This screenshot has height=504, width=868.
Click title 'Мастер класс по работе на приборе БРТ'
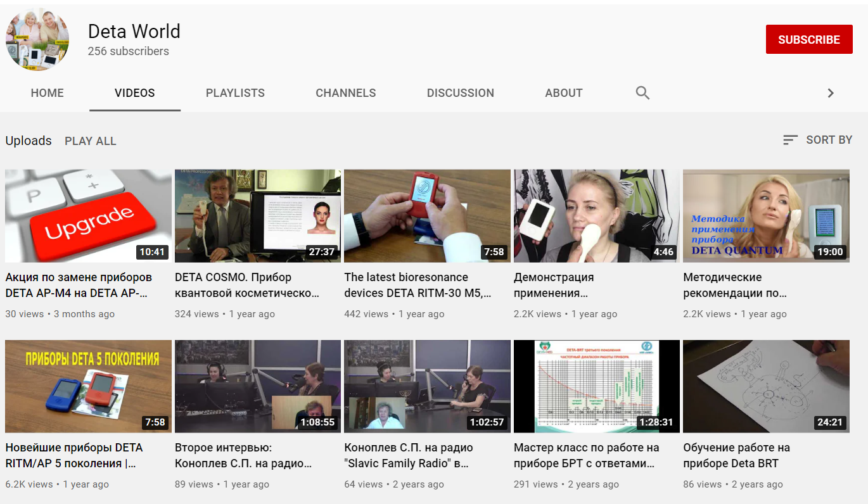click(587, 456)
